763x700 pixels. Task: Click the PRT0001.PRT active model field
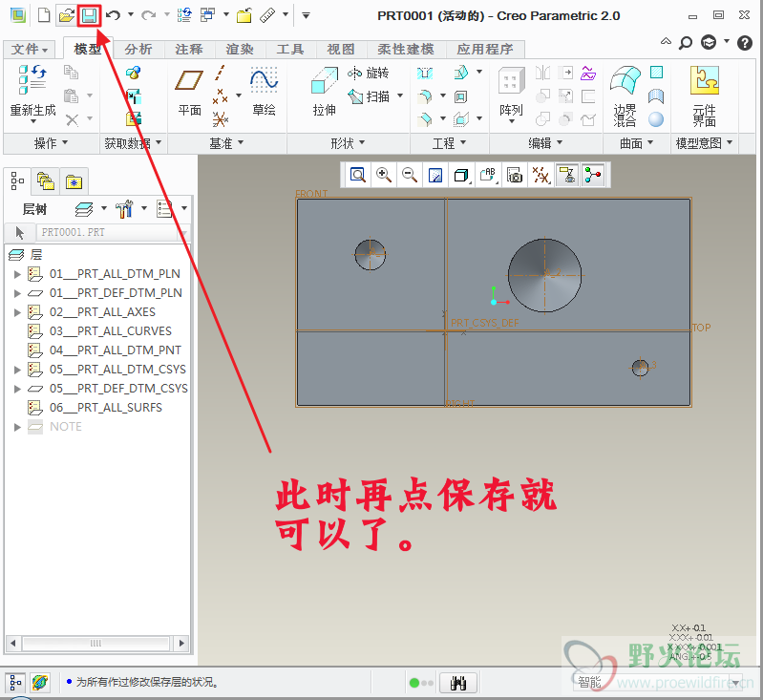(x=112, y=232)
